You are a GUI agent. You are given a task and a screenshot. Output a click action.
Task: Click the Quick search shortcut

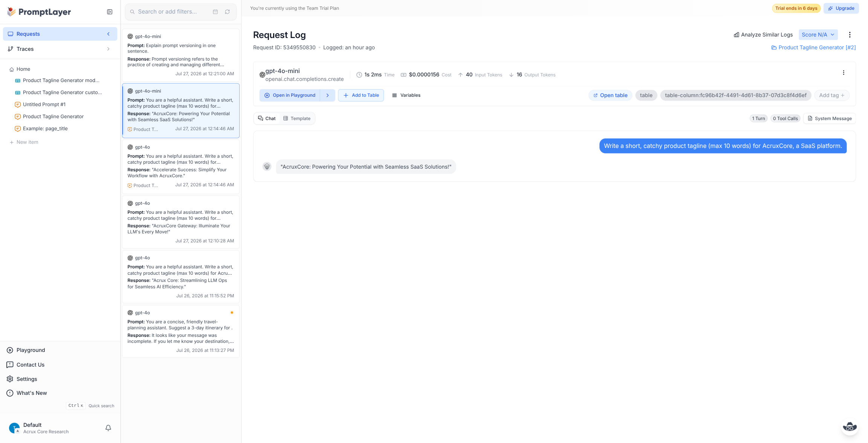(x=90, y=406)
